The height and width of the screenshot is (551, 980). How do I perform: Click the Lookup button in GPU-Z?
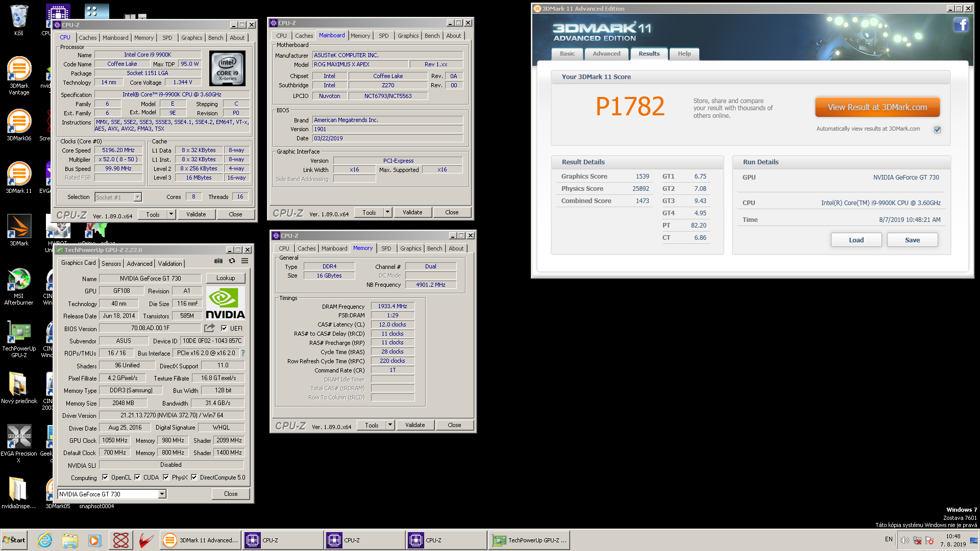pos(226,278)
